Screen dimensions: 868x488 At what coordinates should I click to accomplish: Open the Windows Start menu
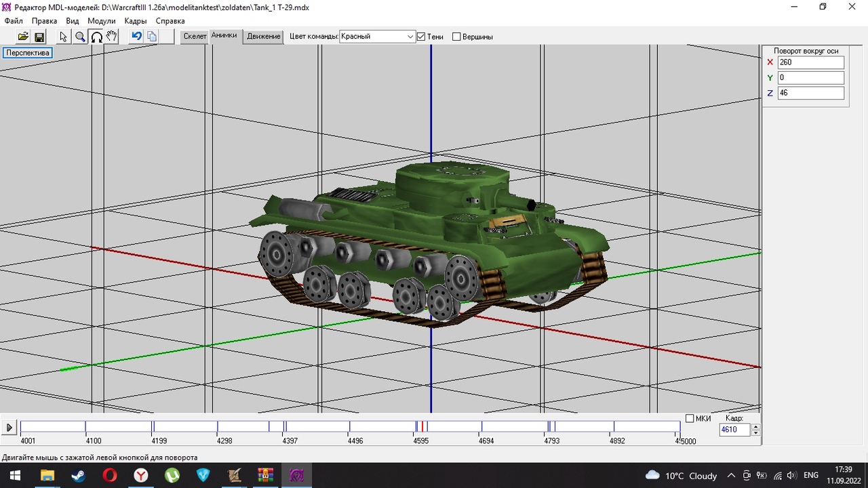point(14,475)
